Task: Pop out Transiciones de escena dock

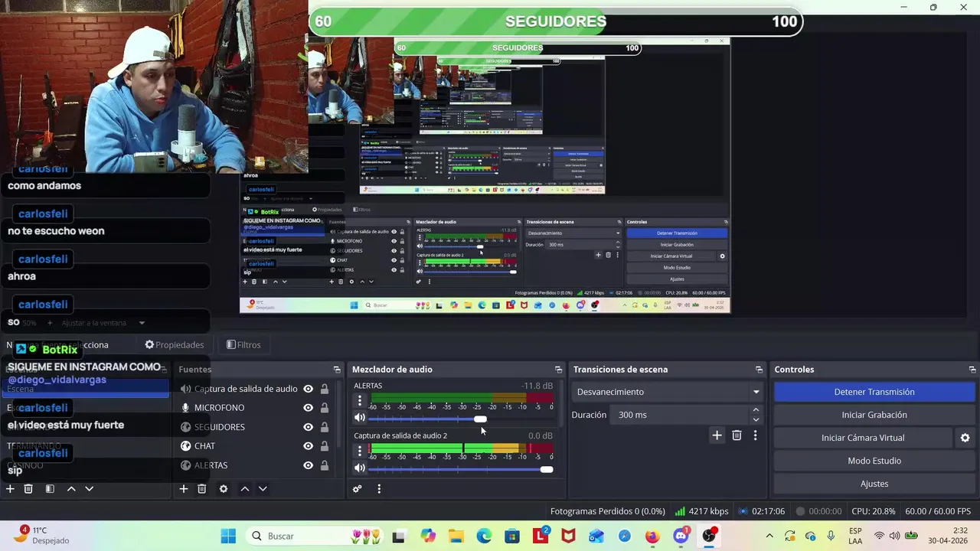Action: click(x=759, y=370)
